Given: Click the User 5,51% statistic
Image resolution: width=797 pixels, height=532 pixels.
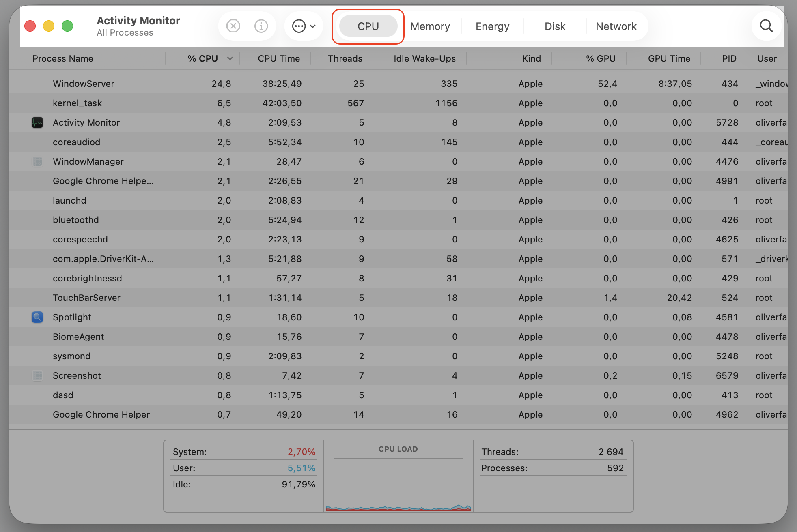Looking at the screenshot, I should (244, 468).
